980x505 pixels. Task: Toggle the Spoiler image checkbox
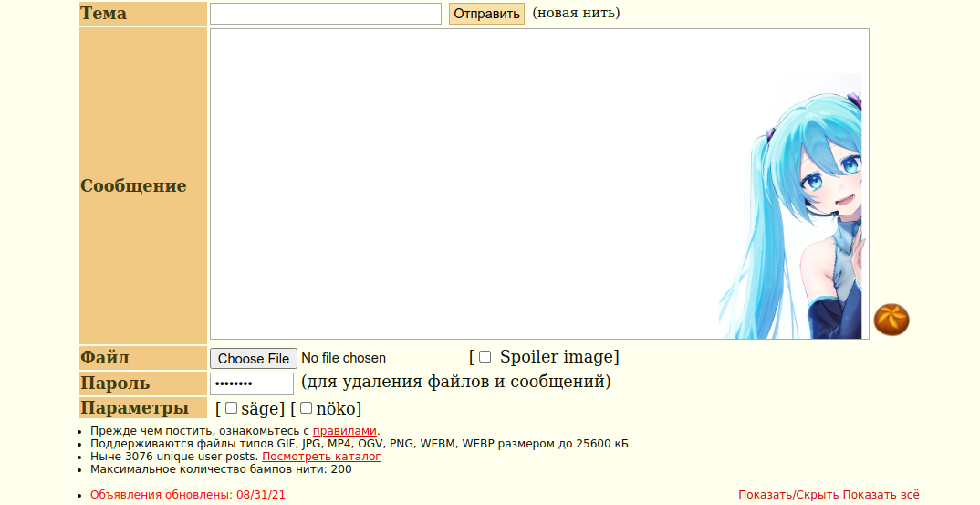tap(485, 357)
